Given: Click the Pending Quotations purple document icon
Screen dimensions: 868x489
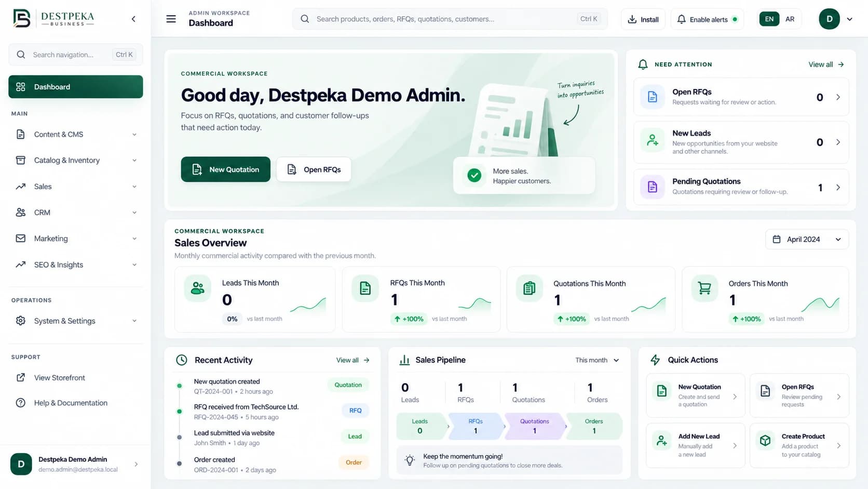Looking at the screenshot, I should [x=653, y=187].
